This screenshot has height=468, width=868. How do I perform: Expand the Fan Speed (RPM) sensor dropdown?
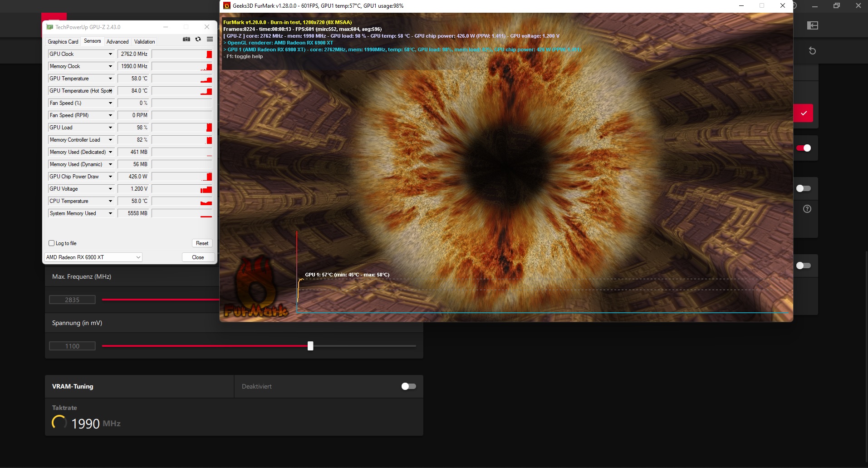tap(110, 115)
